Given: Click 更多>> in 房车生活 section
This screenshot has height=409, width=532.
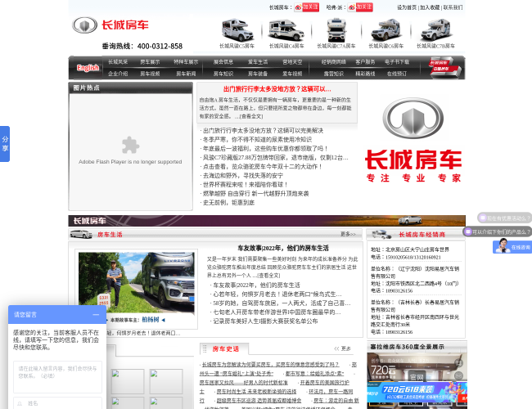Looking at the screenshot, I should (x=348, y=234).
